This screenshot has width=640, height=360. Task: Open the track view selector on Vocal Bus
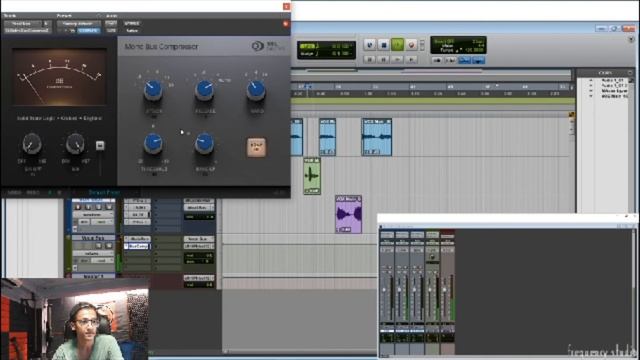coord(93,253)
